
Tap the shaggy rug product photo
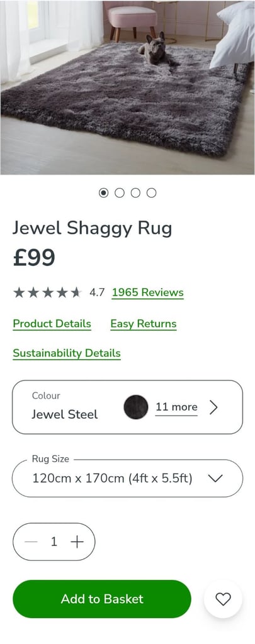(x=127, y=87)
